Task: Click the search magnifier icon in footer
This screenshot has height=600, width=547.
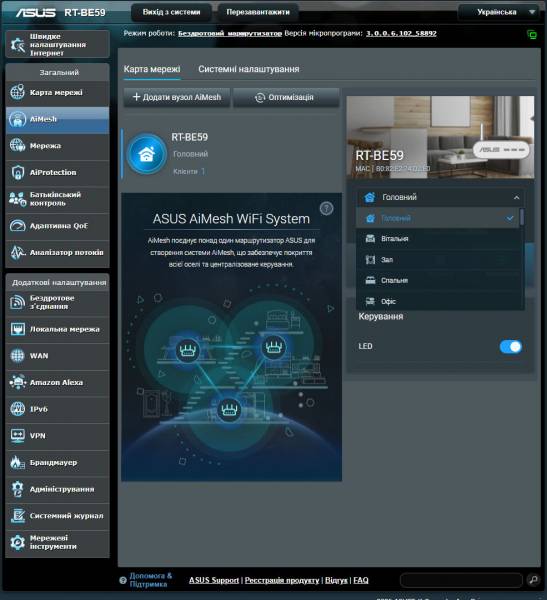Action: click(x=533, y=580)
